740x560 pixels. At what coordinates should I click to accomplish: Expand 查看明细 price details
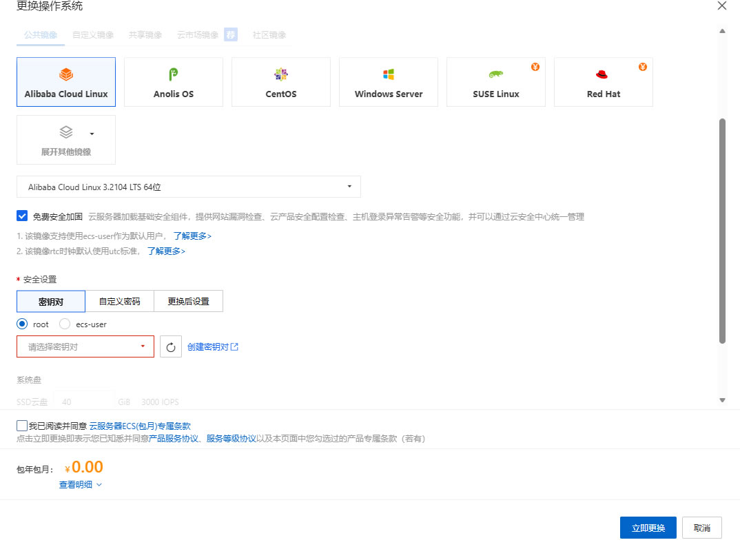(x=80, y=484)
